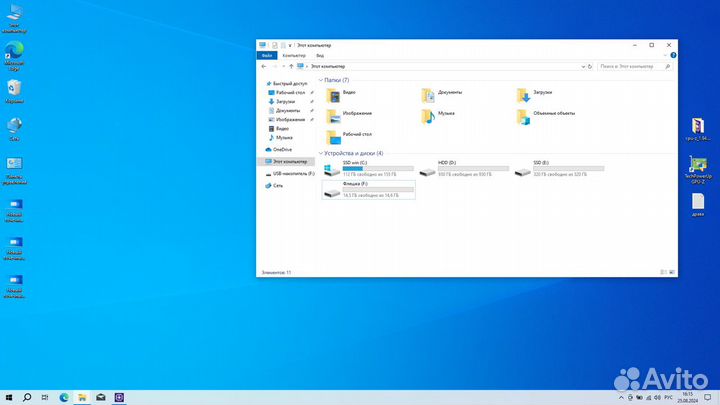Open the Microsoft Edge desktop shortcut
The image size is (720, 405).
14,56
